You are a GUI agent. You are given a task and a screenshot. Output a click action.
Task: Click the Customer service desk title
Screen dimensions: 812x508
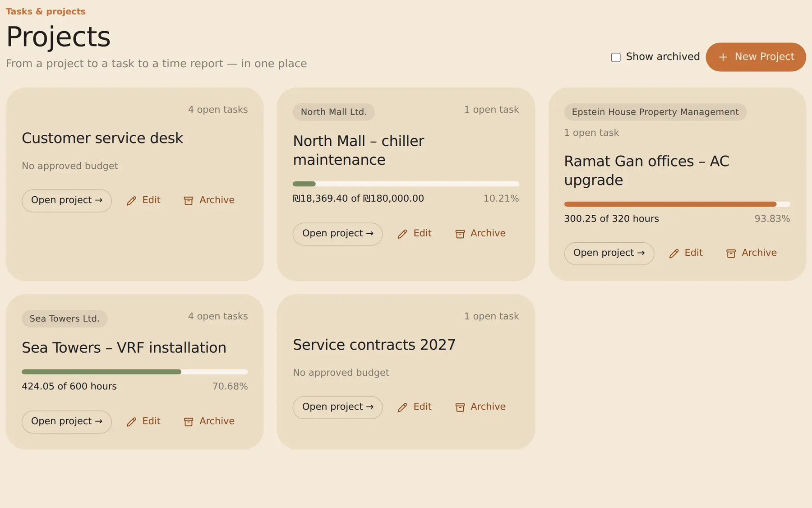pyautogui.click(x=102, y=138)
